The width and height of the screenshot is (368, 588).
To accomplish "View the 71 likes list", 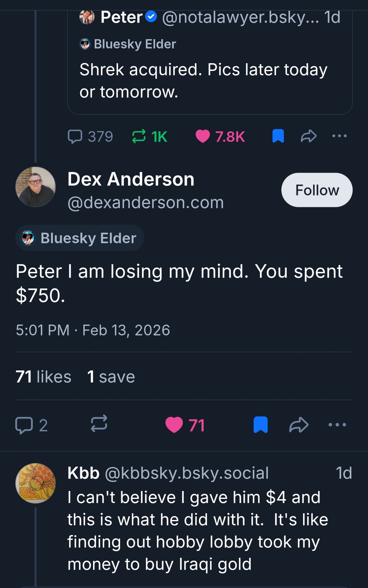I will pyautogui.click(x=43, y=377).
